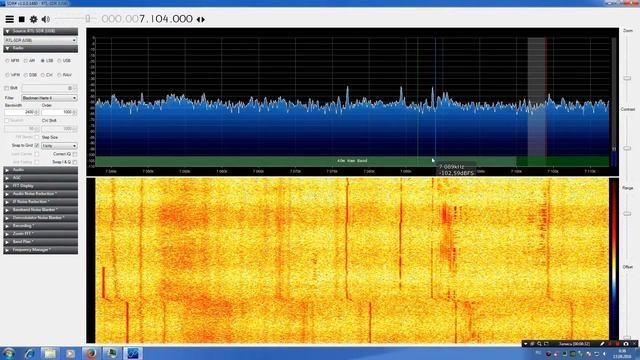Click the magnifier icon in recorder toolbar

coord(540,344)
